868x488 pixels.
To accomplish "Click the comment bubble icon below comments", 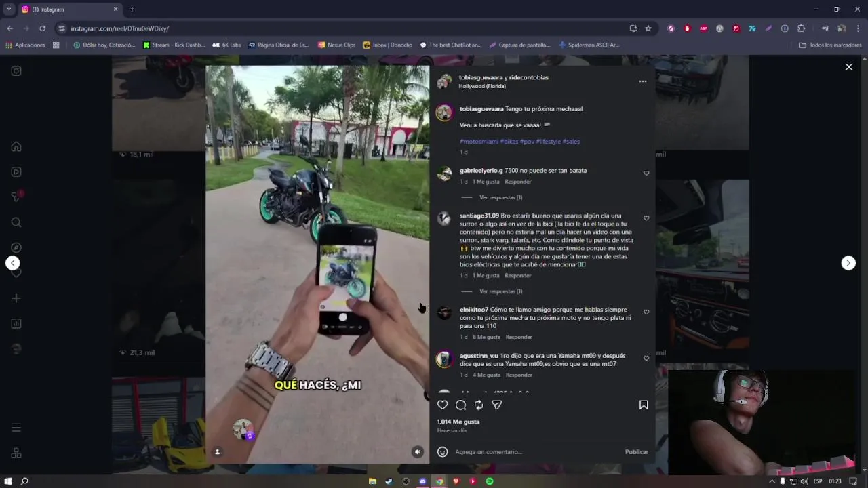I will point(460,405).
